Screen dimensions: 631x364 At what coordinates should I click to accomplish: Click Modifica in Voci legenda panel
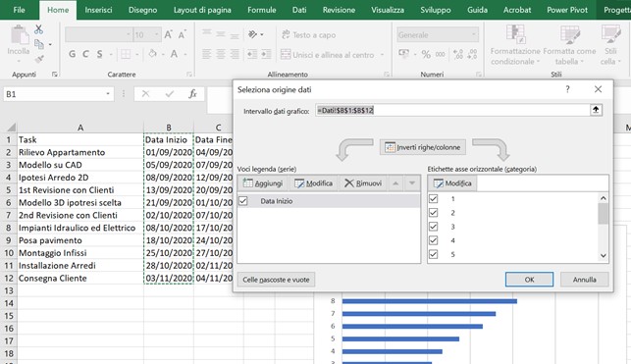pos(313,183)
